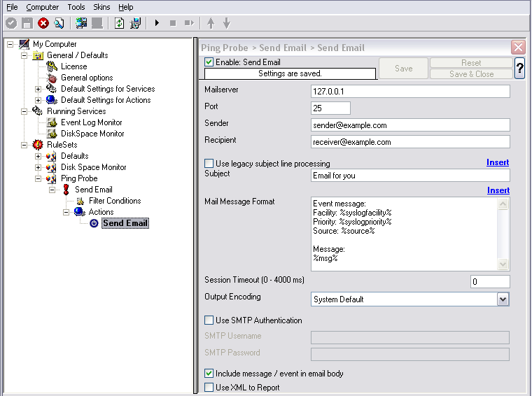This screenshot has width=532, height=396.
Task: Enable Use SMTP Authentication checkbox
Action: pyautogui.click(x=209, y=320)
